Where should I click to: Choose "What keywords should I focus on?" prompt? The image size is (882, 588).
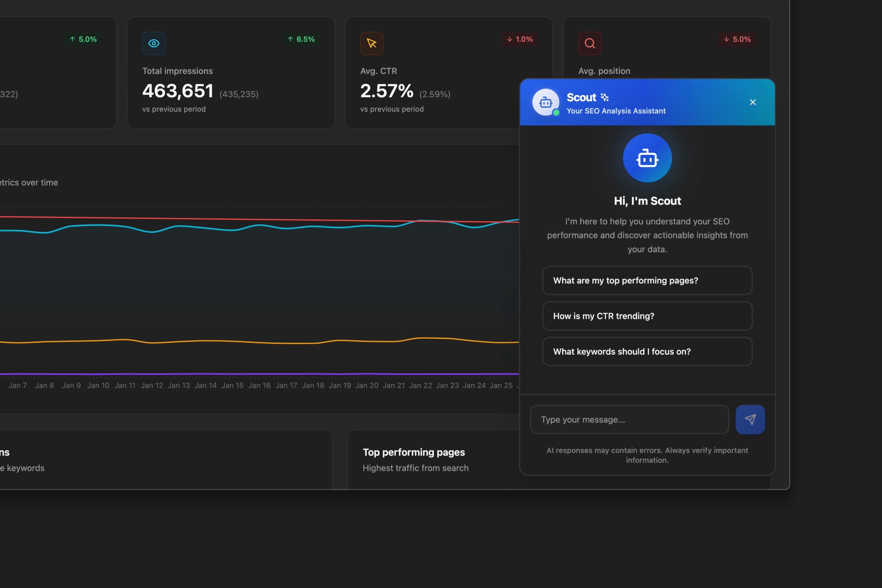coord(647,352)
